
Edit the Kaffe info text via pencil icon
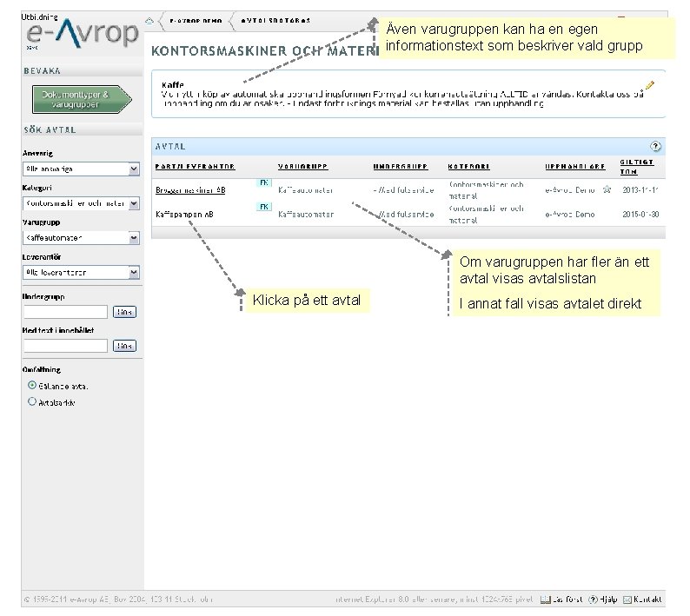click(x=650, y=85)
